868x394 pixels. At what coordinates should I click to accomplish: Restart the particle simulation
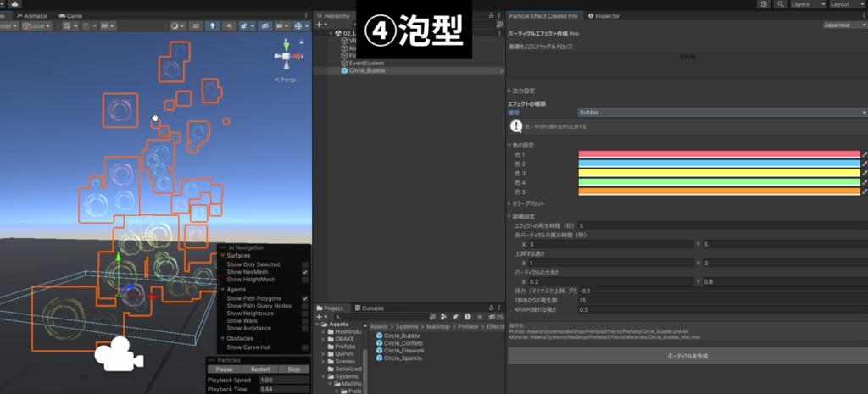[x=260, y=369]
